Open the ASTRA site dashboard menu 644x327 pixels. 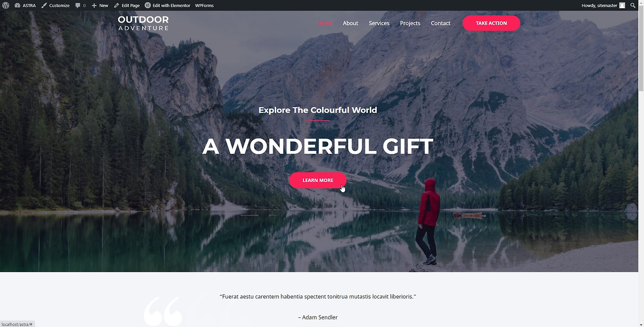click(x=25, y=6)
